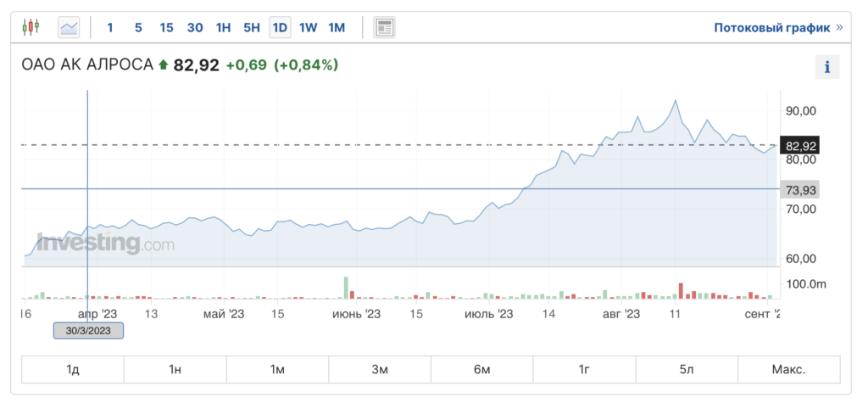Click the tallest green volume bar near июнь
The image size is (868, 409).
tap(346, 289)
